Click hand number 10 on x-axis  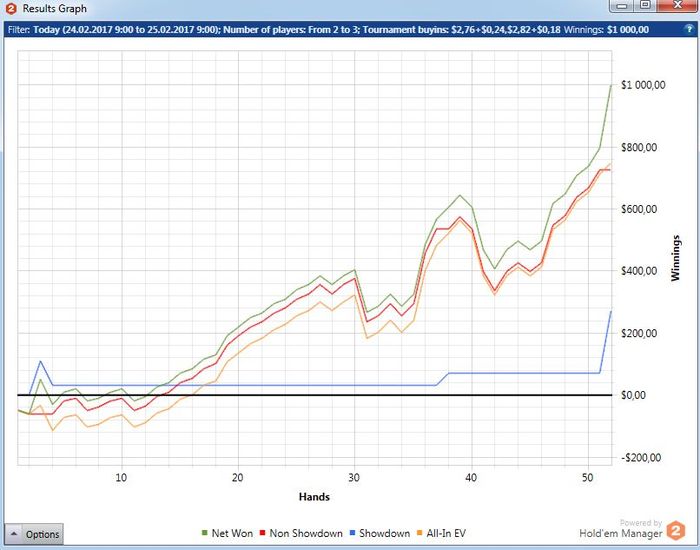pyautogui.click(x=121, y=478)
